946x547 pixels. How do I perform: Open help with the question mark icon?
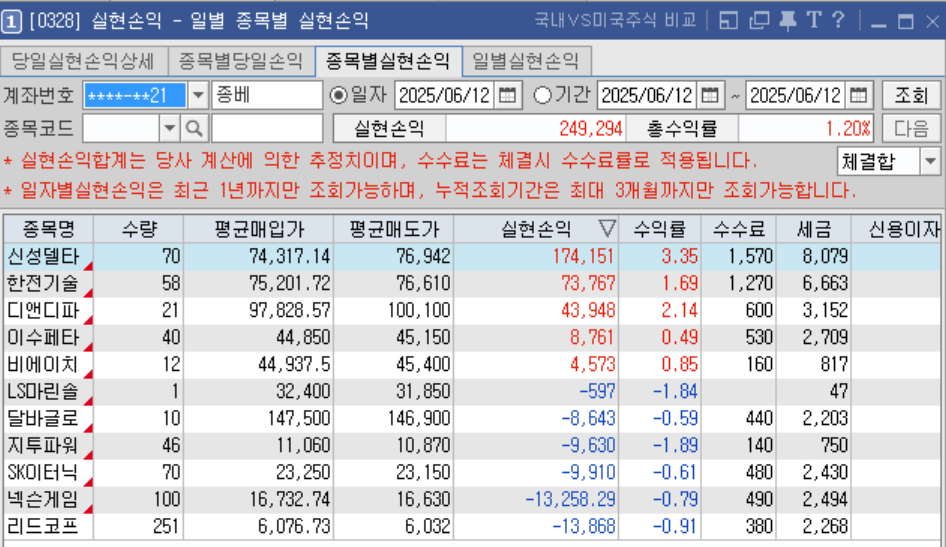click(838, 20)
